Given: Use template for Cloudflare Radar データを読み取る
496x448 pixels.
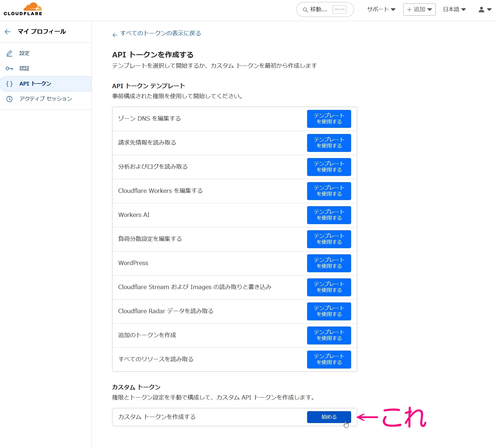Looking at the screenshot, I should (x=329, y=311).
